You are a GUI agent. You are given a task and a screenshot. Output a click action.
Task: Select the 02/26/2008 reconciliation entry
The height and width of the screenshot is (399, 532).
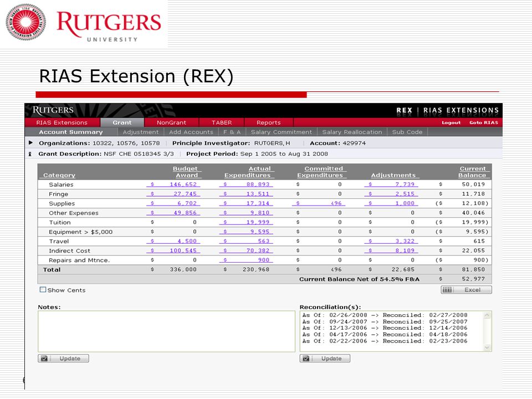pos(385,315)
